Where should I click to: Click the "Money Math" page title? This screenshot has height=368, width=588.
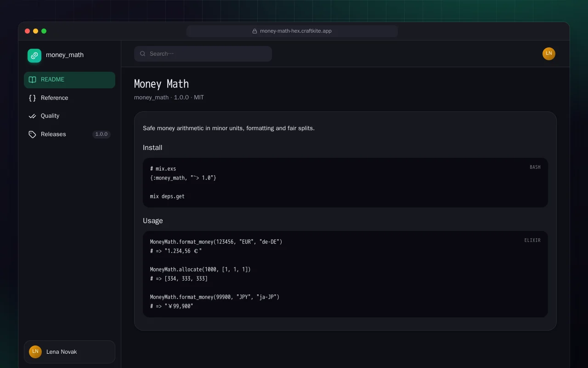point(161,84)
